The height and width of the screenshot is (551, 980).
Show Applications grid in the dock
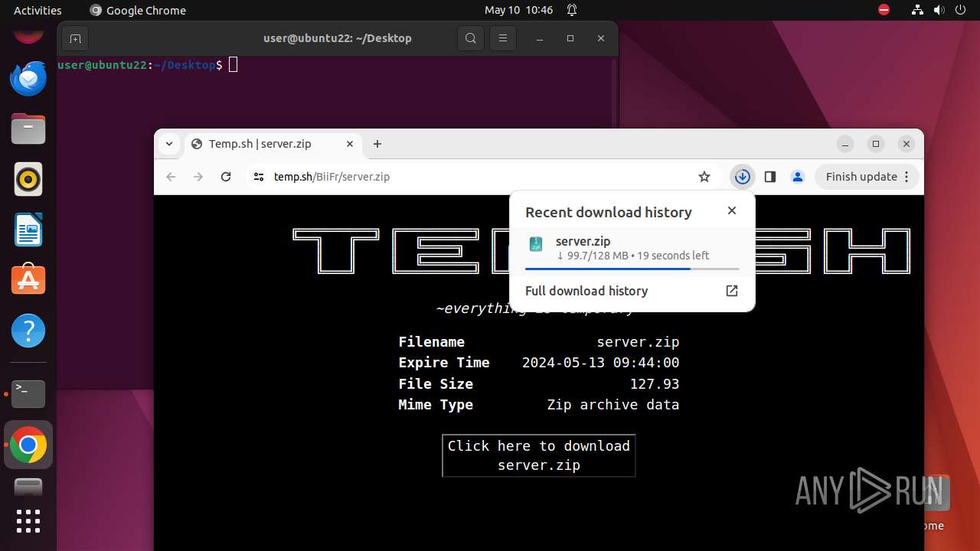pos(28,520)
